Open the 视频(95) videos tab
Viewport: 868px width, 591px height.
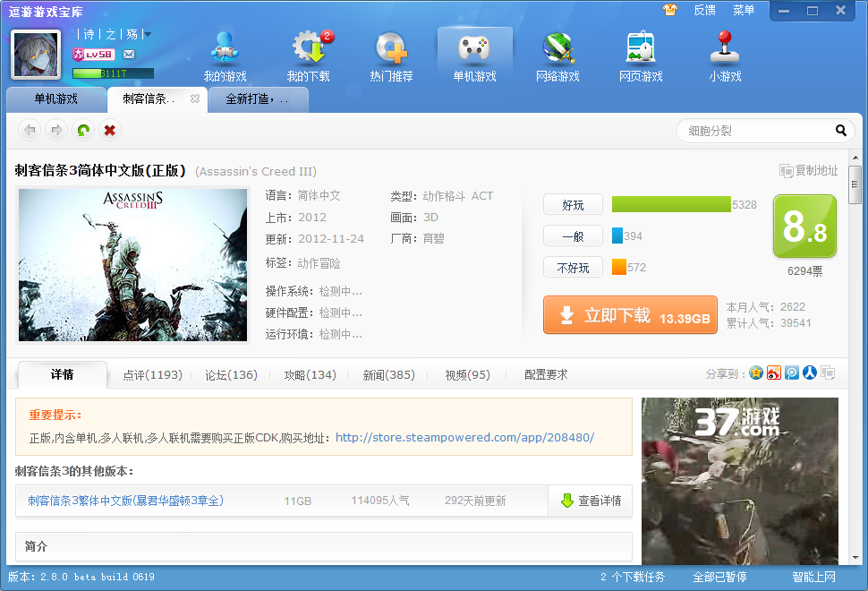pos(467,375)
